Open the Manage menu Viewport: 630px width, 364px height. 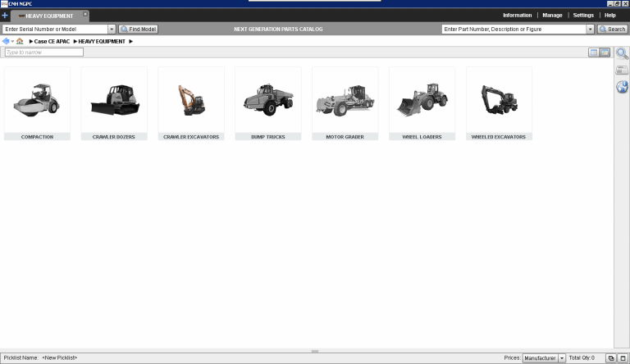coord(552,16)
